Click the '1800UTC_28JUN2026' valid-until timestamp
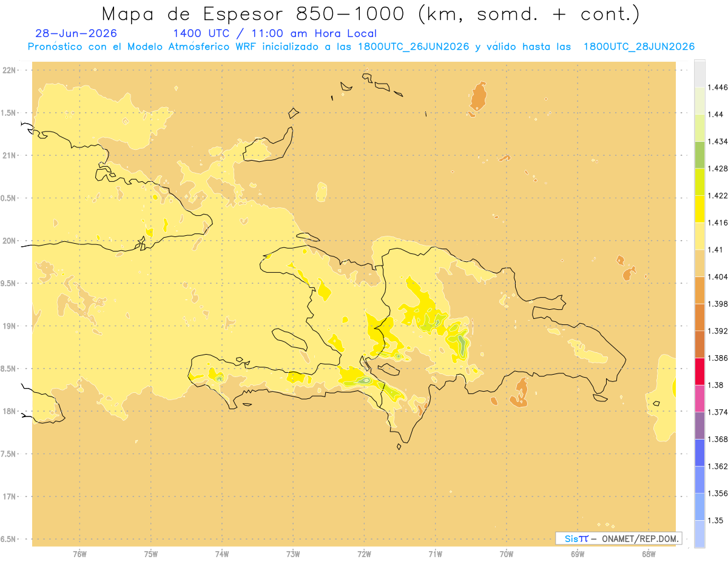728x562 pixels. [x=639, y=47]
